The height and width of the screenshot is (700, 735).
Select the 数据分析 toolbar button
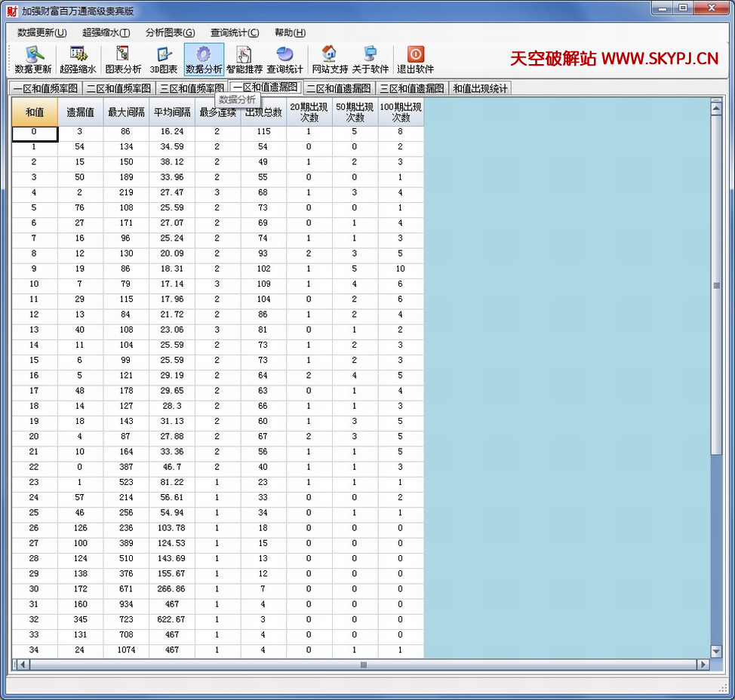tap(204, 60)
